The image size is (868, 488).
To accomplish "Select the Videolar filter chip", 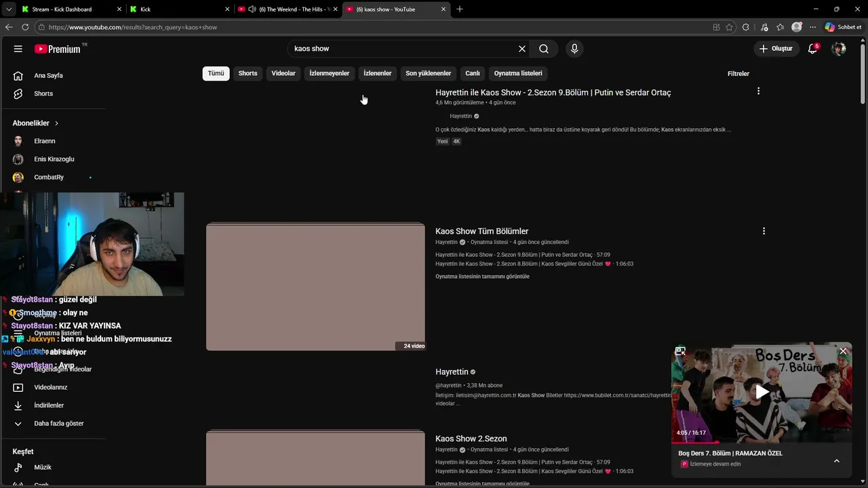I will click(x=283, y=73).
